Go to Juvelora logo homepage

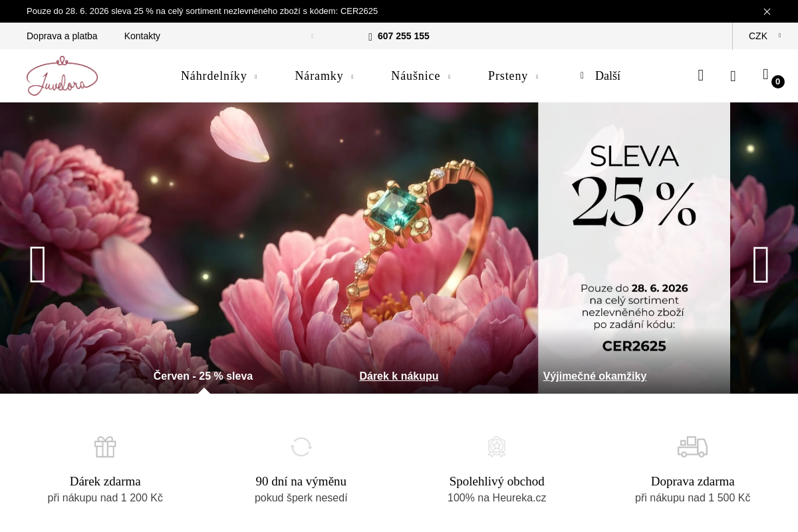(x=63, y=76)
